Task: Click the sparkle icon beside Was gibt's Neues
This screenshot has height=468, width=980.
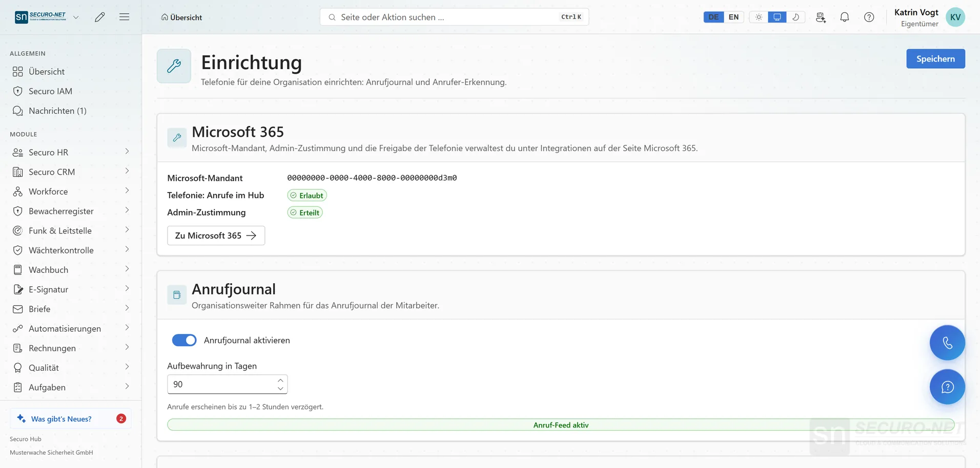Action: tap(21, 418)
